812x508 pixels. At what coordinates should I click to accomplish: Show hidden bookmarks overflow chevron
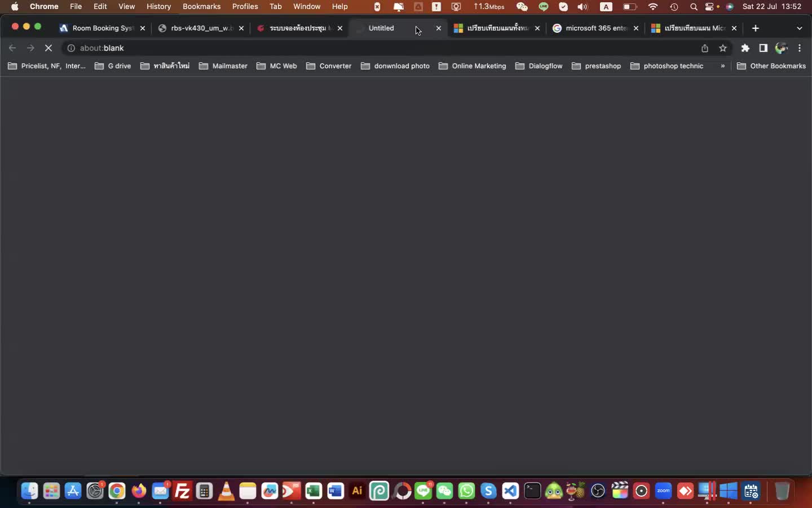723,66
